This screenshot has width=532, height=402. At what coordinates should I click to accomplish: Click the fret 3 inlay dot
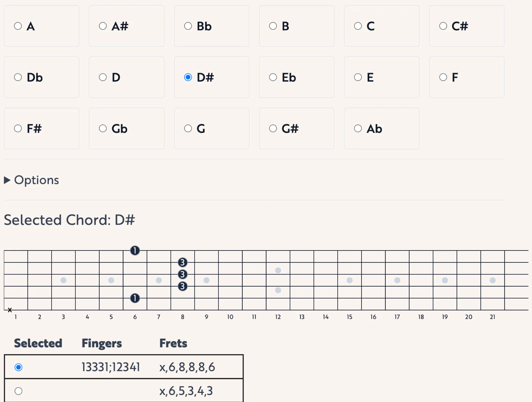[63, 280]
